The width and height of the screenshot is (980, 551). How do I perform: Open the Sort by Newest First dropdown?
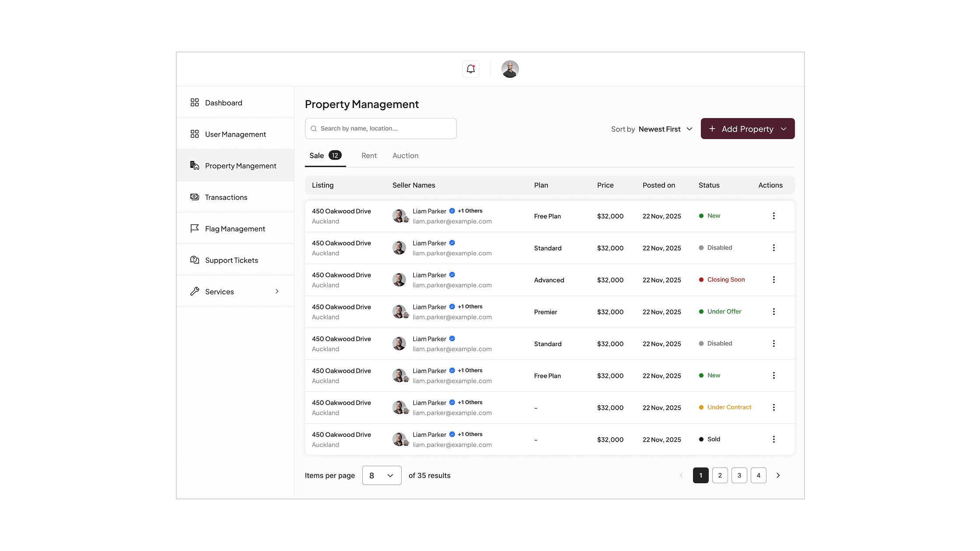click(x=652, y=129)
